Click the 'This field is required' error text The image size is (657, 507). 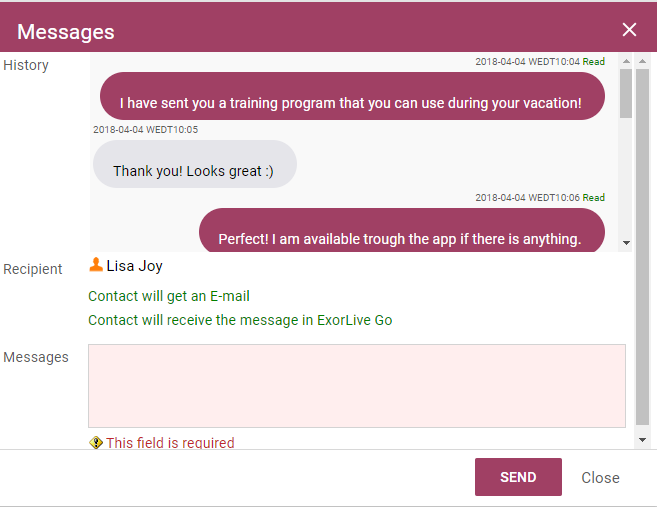[170, 442]
